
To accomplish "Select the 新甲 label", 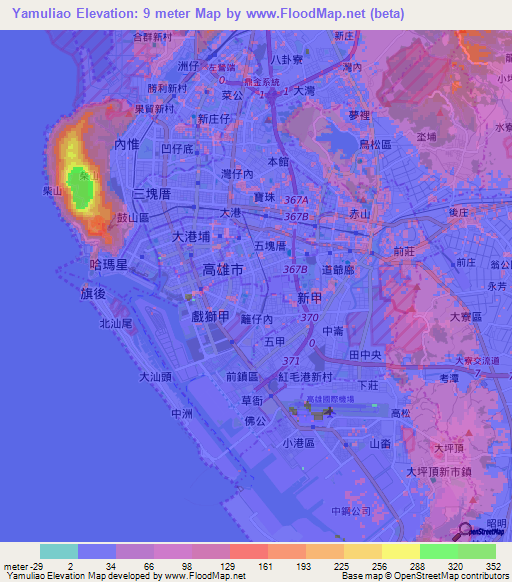I will tap(310, 298).
